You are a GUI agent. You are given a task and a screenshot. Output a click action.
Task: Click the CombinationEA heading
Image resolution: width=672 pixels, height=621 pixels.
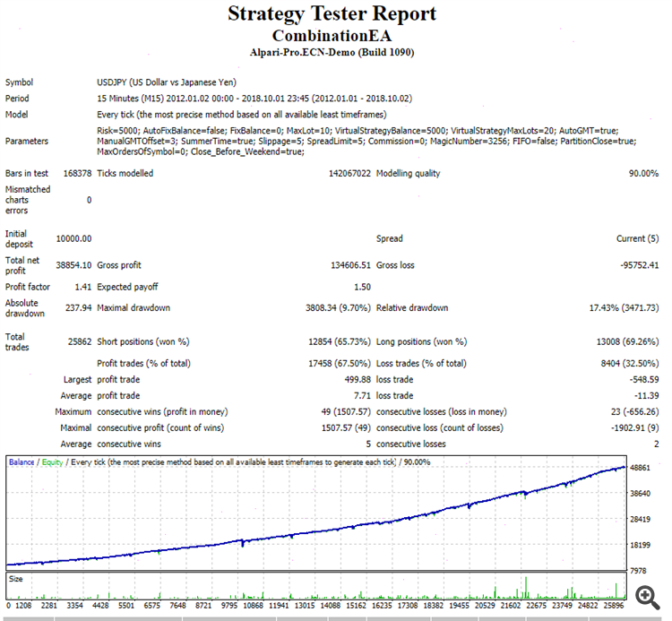332,36
